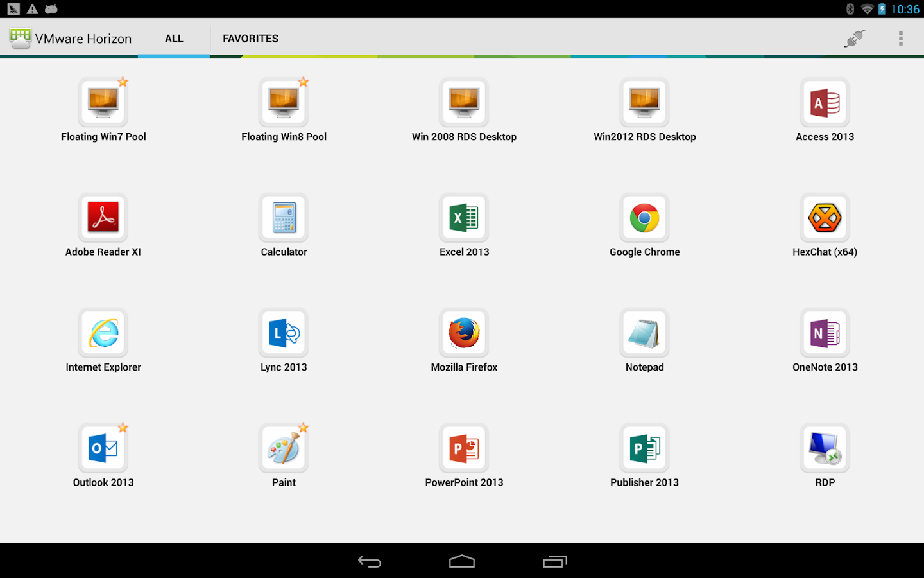Launch the PowerPoint 2013 icon
This screenshot has height=578, width=924.
coord(464,448)
